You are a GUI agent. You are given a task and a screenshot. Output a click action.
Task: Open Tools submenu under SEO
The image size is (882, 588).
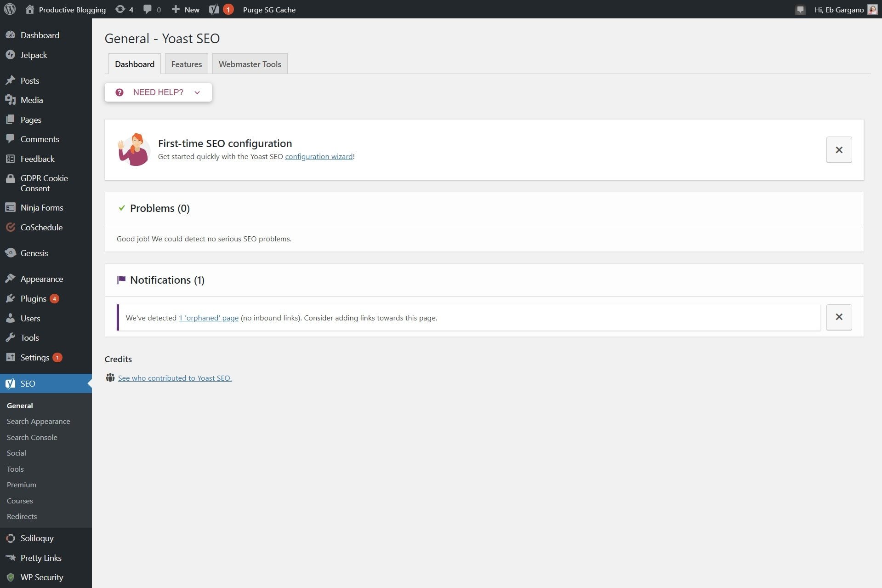[15, 469]
